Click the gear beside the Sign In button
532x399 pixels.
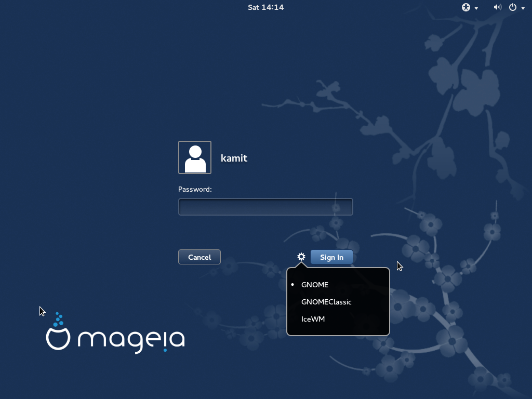tap(301, 257)
